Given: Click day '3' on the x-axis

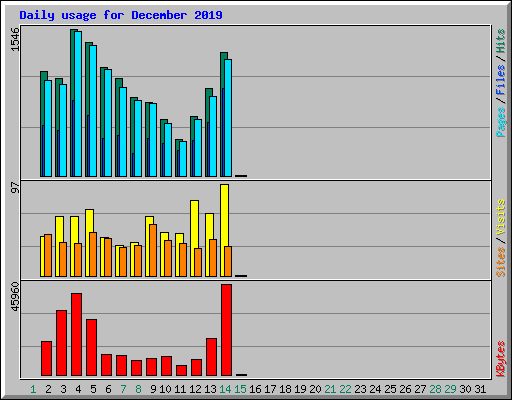Looking at the screenshot, I should (63, 389).
